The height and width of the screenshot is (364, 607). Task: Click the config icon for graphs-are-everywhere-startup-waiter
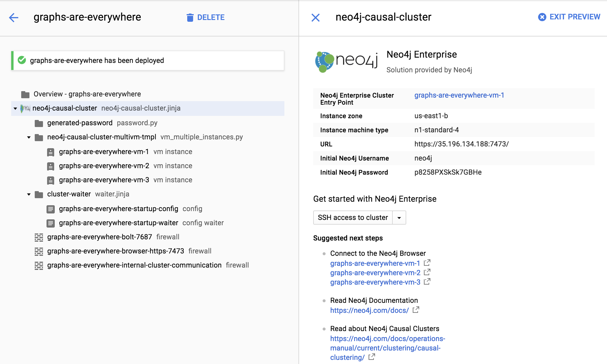click(x=51, y=223)
